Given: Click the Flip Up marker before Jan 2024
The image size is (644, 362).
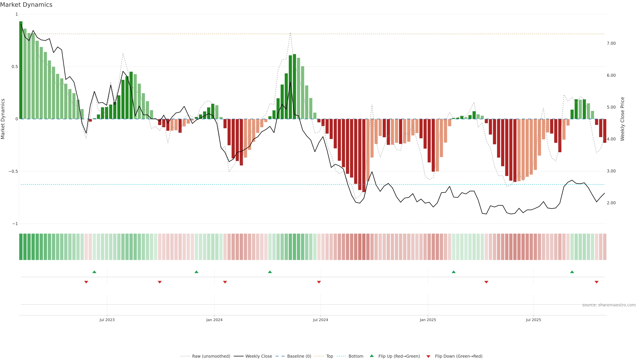Looking at the screenshot, I should pos(196,272).
